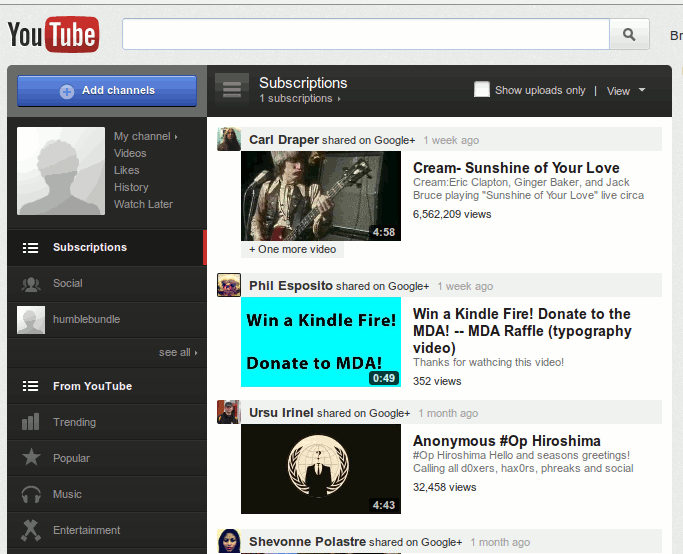Image resolution: width=683 pixels, height=554 pixels.
Task: Open Likes in the sidebar
Action: pos(126,170)
